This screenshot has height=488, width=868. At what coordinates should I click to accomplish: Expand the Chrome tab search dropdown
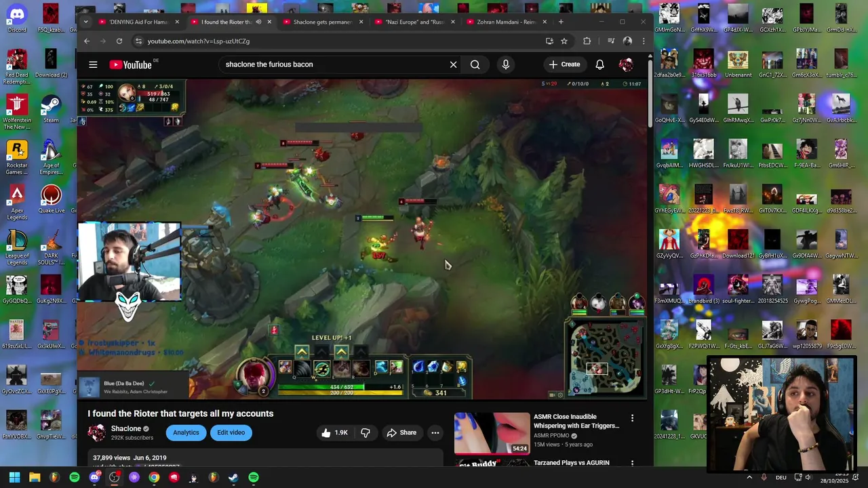click(85, 22)
